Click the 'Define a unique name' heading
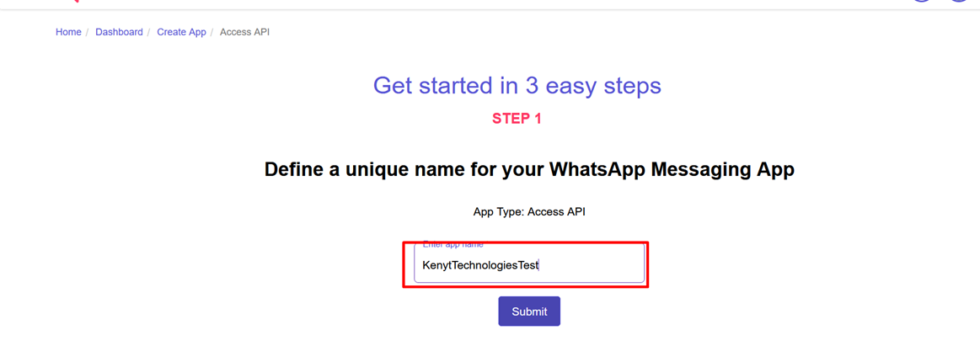Image resolution: width=980 pixels, height=362 pixels. point(529,170)
